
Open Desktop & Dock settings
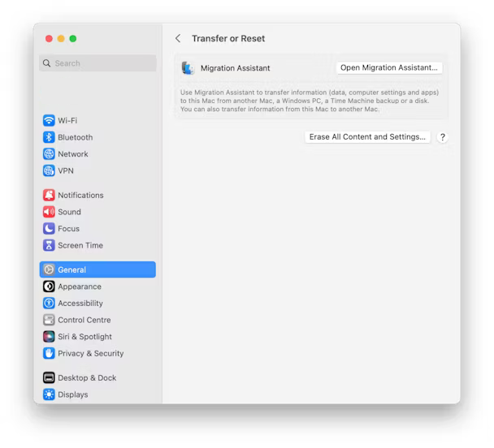87,378
